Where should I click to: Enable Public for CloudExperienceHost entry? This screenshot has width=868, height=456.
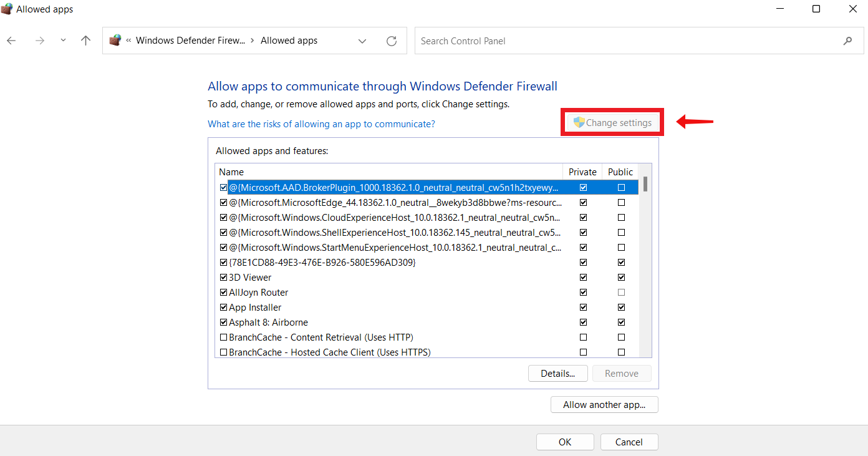point(621,218)
